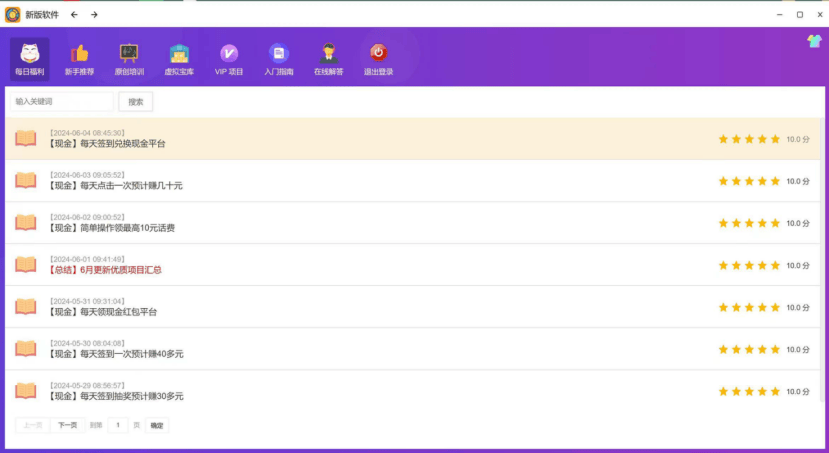Click star rating of 6月更新优质项目汇总

click(x=749, y=265)
